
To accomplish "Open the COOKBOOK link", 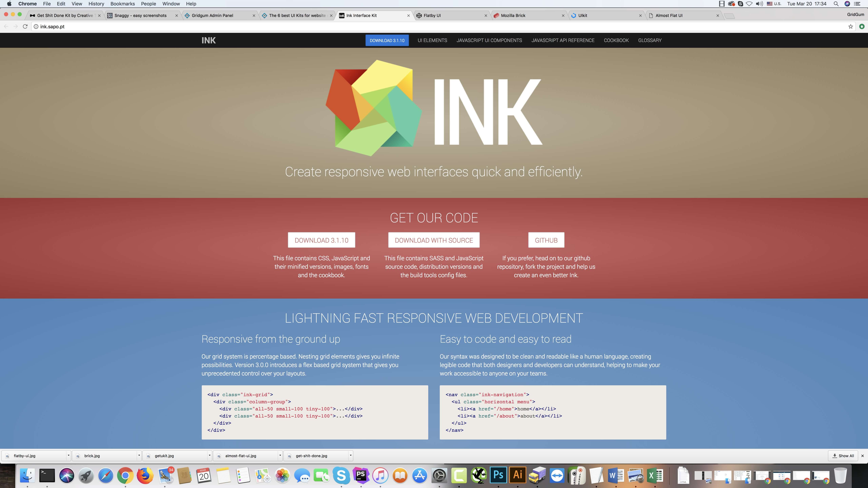I will tap(616, 40).
